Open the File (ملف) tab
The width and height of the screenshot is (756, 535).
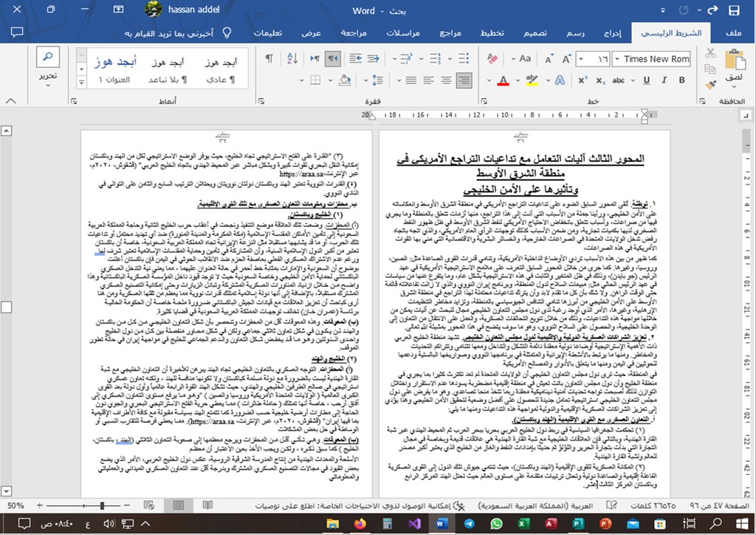tap(733, 33)
